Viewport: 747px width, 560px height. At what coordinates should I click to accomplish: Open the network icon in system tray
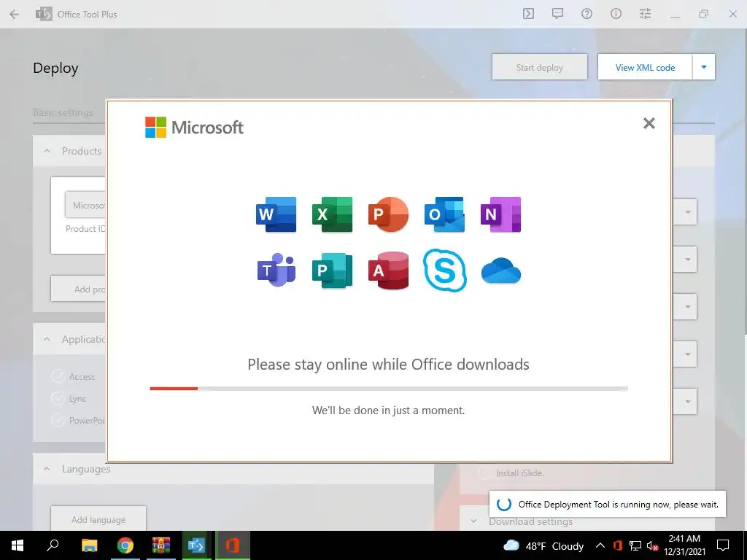tap(635, 545)
